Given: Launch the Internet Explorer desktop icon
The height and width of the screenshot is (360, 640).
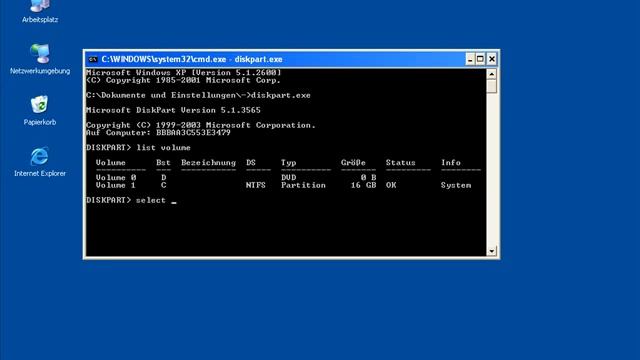Looking at the screenshot, I should tap(40, 162).
